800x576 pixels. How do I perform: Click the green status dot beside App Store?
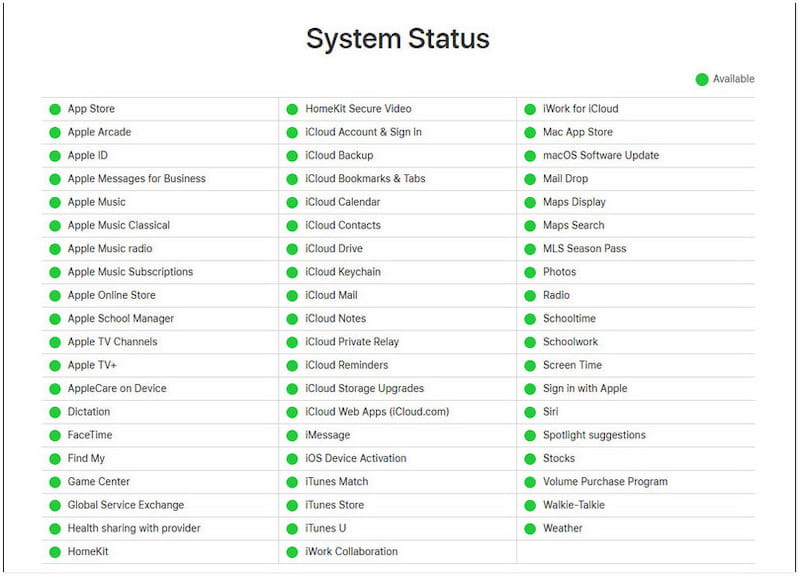tap(55, 109)
